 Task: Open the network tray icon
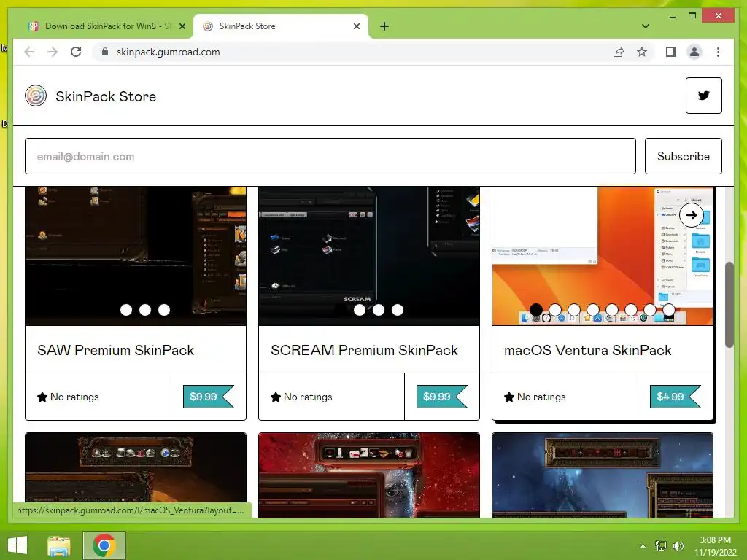click(661, 546)
